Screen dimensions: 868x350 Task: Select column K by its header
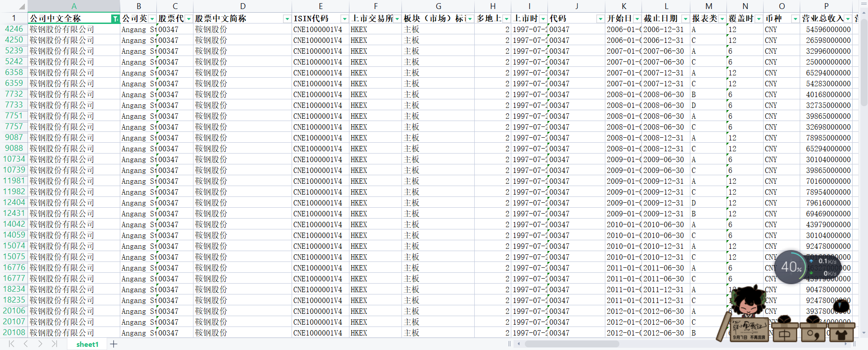point(624,6)
